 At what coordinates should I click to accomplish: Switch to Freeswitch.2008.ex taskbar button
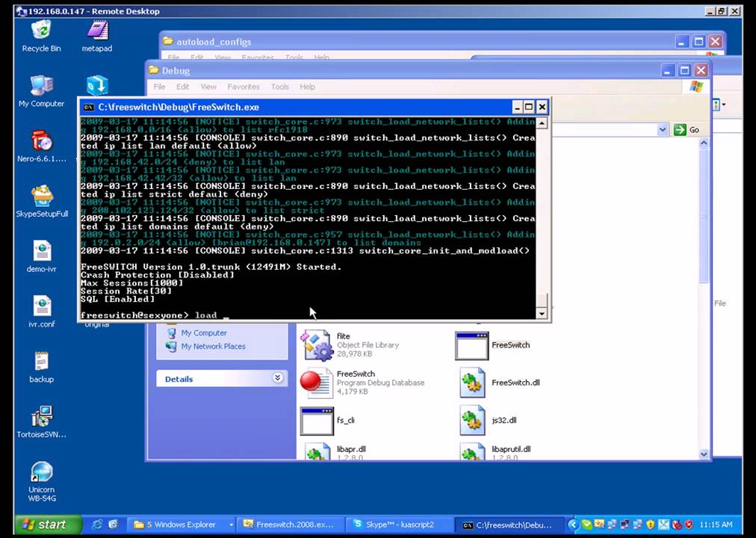point(289,525)
